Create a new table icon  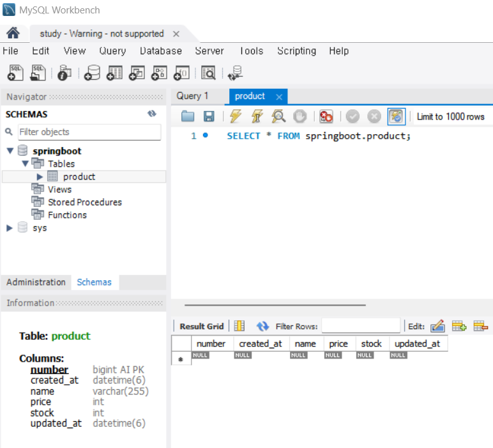[x=114, y=73]
